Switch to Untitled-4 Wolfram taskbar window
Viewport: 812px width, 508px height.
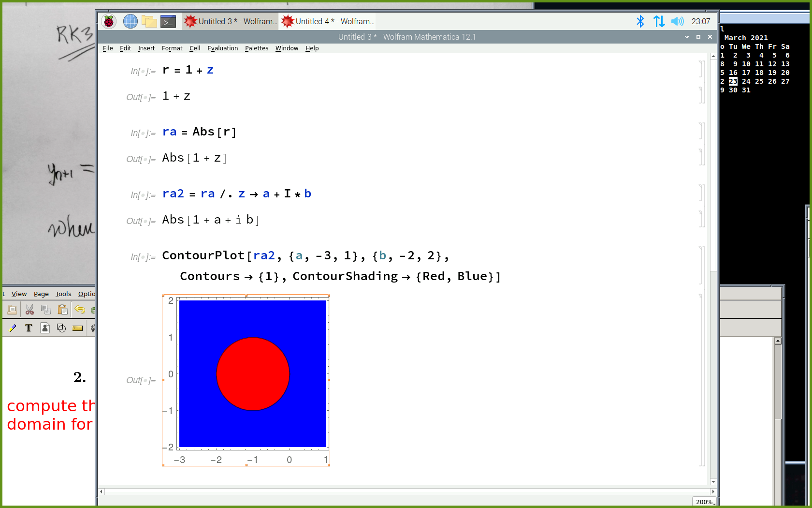pos(329,21)
